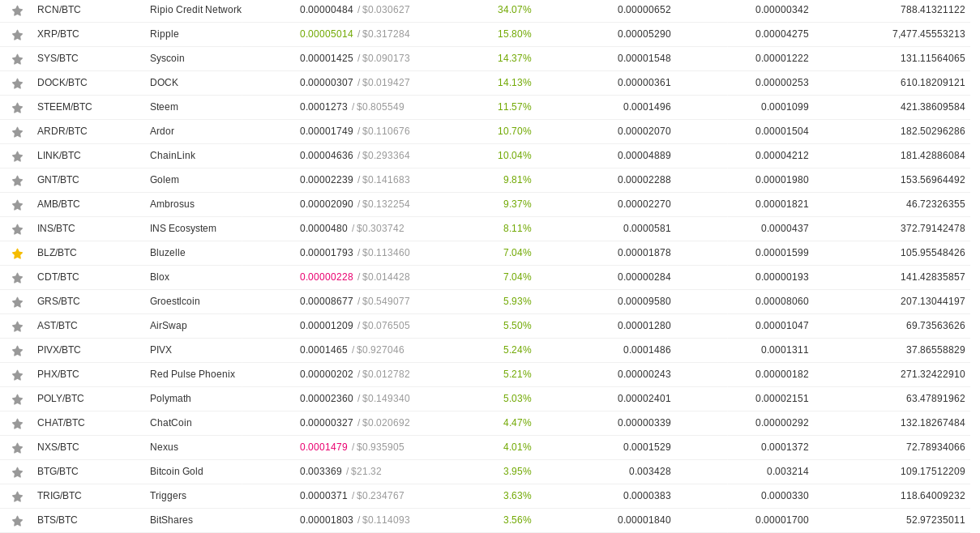
Task: Select Bluzelle price 0.00001793
Action: (327, 253)
